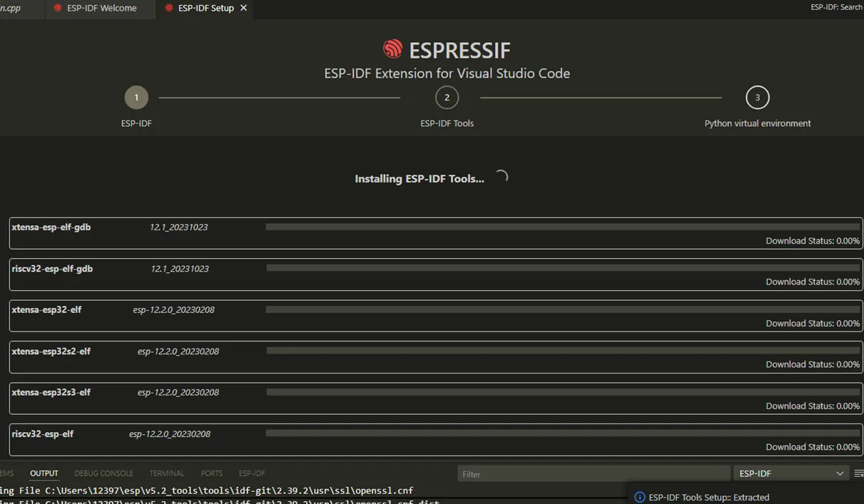Click the riscv32-esp-elf tool name
Screen dimensions: 864x504
click(x=43, y=434)
